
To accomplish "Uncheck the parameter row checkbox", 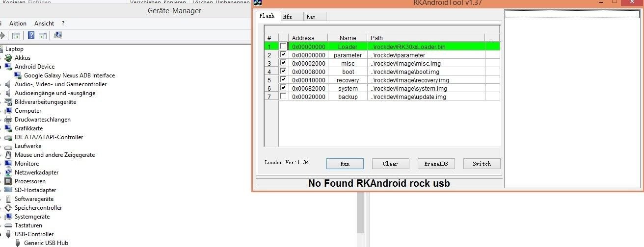I will 283,55.
